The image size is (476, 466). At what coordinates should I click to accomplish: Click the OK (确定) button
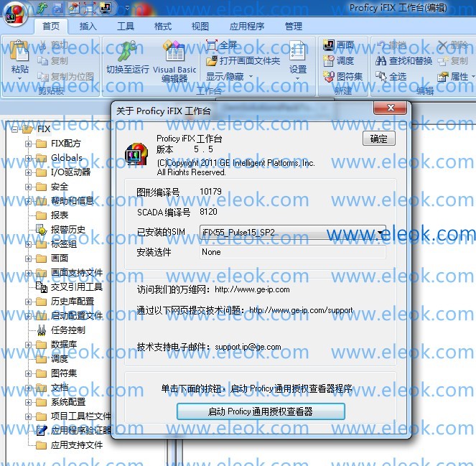[x=379, y=139]
